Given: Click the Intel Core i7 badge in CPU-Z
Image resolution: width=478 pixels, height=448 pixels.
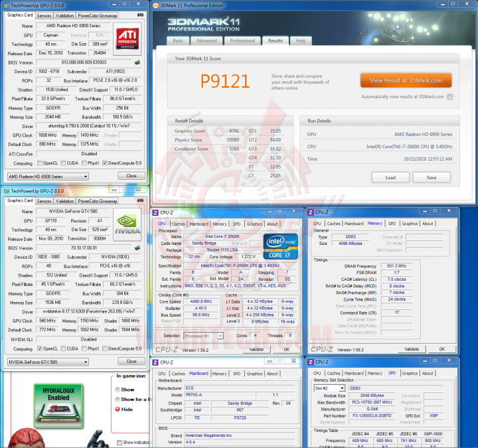Looking at the screenshot, I should [280, 246].
